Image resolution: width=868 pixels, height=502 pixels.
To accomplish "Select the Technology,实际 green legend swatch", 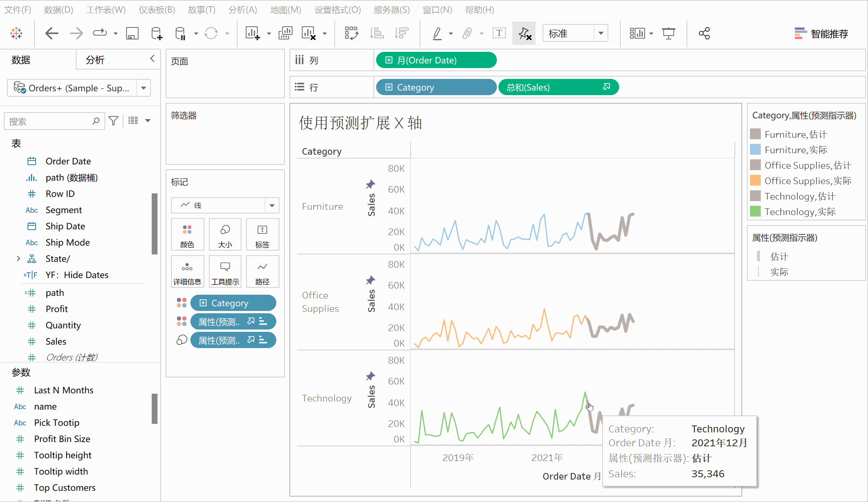I will (755, 212).
